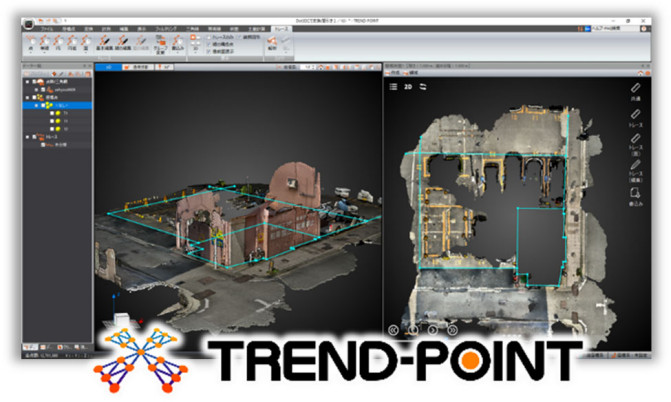Select the トレース(面) tool in right sidebar
This screenshot has height=402, width=671.
[x=635, y=144]
